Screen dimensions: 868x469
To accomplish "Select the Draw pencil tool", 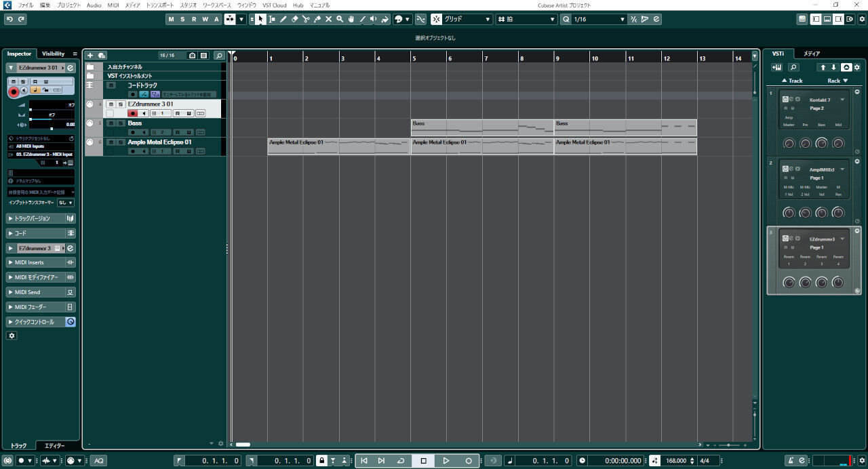I will click(x=283, y=19).
